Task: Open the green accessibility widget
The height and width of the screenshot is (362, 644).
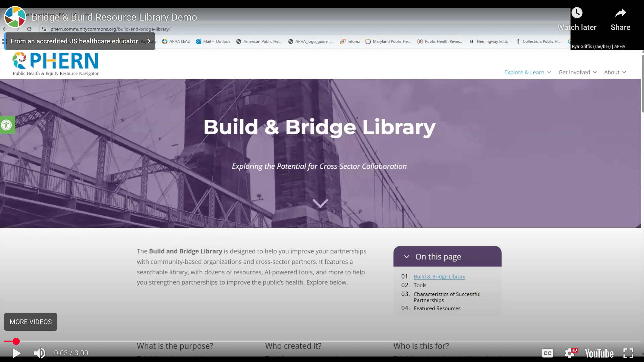Action: (7, 125)
